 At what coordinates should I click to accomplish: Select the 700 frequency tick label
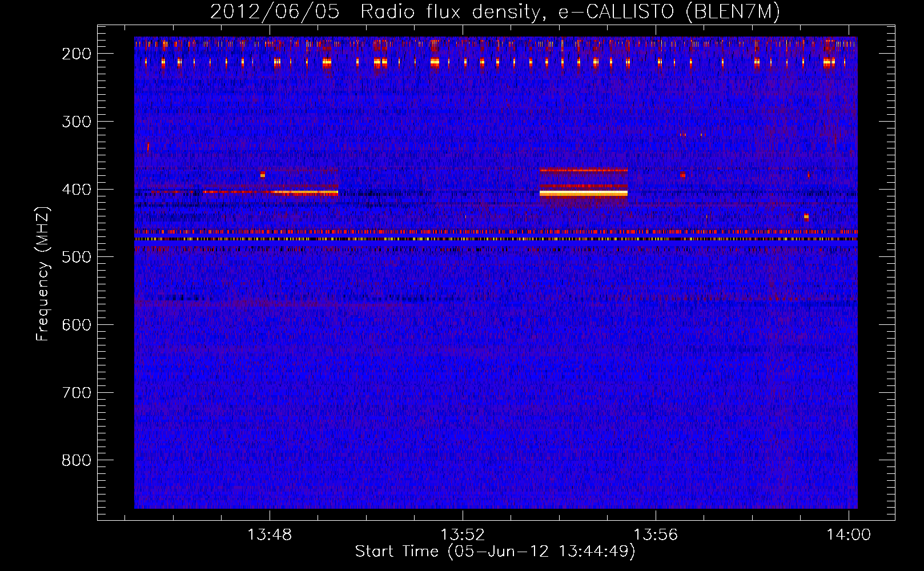click(77, 393)
